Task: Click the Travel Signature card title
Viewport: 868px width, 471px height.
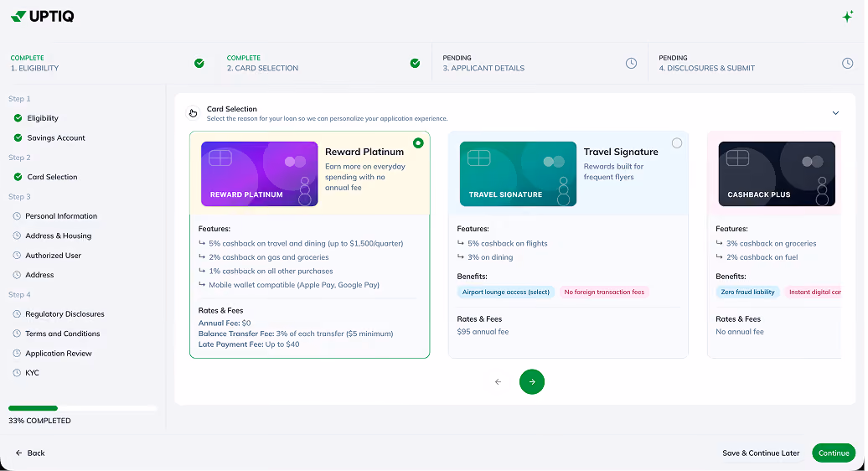Action: (x=621, y=152)
